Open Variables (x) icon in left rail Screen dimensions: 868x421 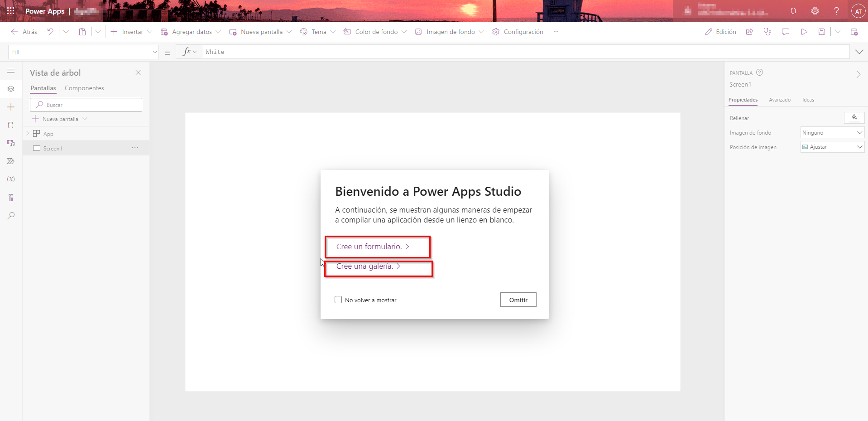[11, 179]
